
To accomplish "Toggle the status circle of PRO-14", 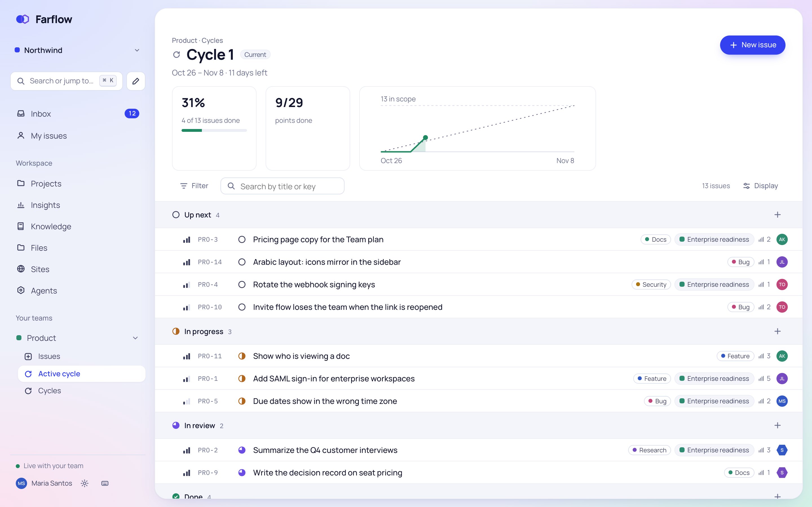I will (242, 262).
